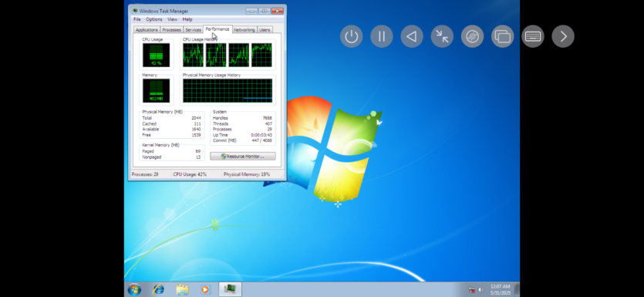
Task: Click the first CPU Usage History graph
Action: click(x=193, y=55)
